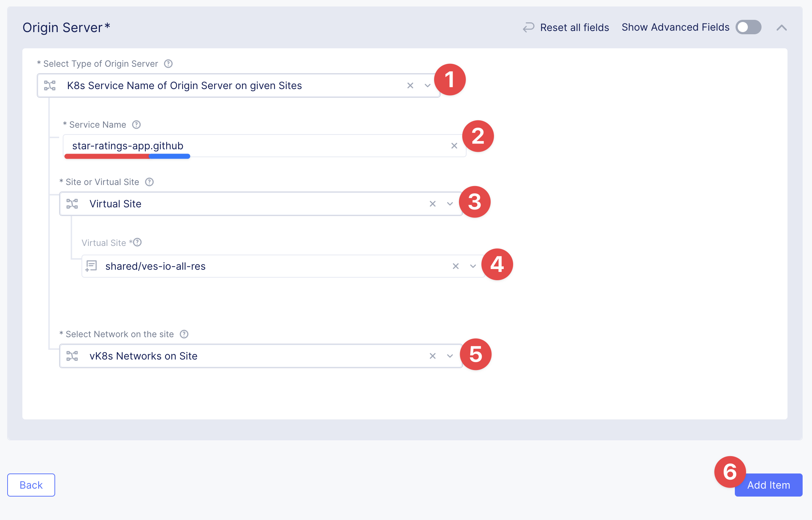Image resolution: width=812 pixels, height=520 pixels.
Task: Click help icon next to Service Name
Action: 136,125
